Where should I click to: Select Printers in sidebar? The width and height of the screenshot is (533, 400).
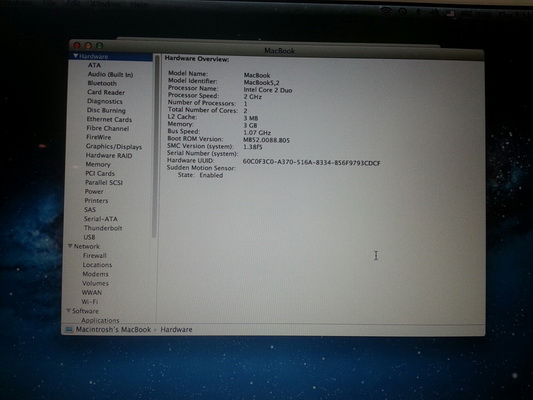tap(96, 201)
